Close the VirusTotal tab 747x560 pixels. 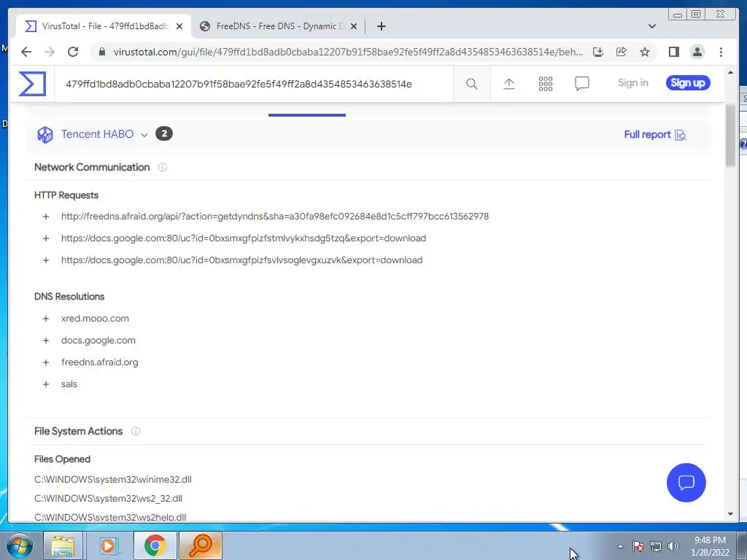[x=179, y=26]
